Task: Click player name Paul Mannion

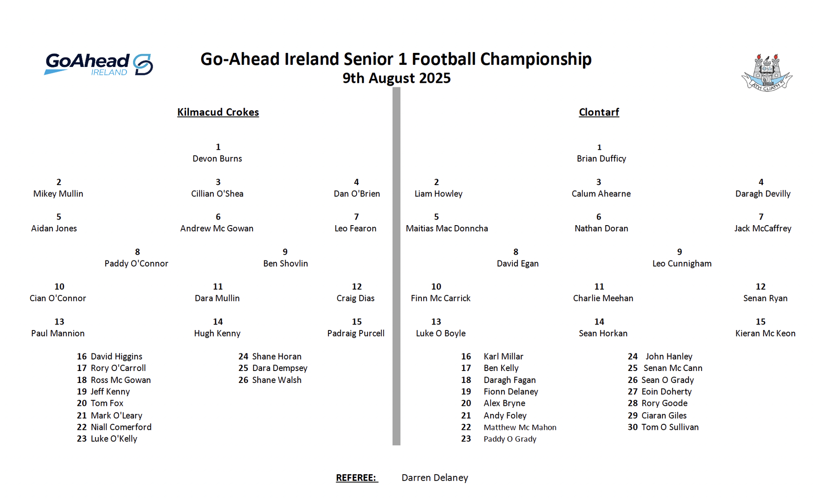Action: pos(58,333)
